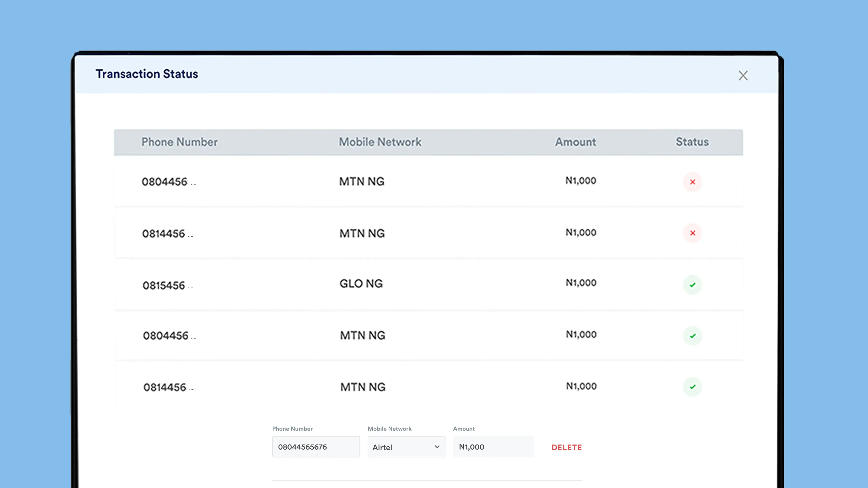Click the Amount column header
The image size is (868, 488).
[575, 142]
